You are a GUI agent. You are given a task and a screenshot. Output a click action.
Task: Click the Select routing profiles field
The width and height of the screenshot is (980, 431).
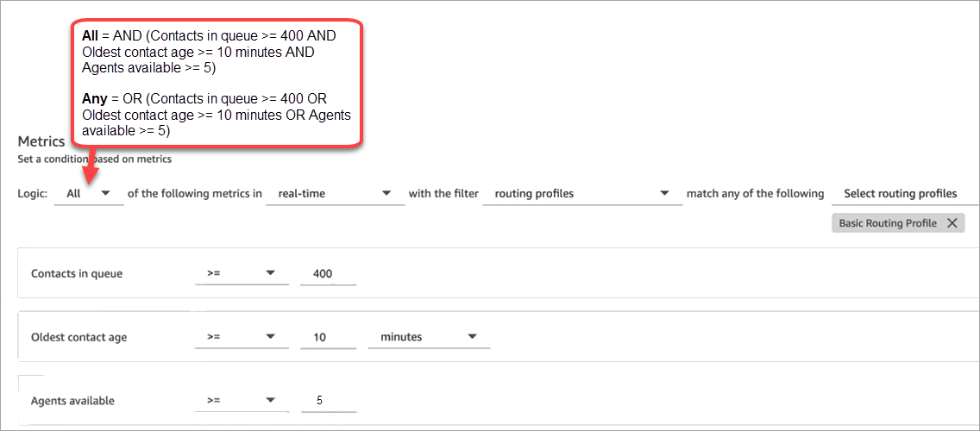click(901, 194)
